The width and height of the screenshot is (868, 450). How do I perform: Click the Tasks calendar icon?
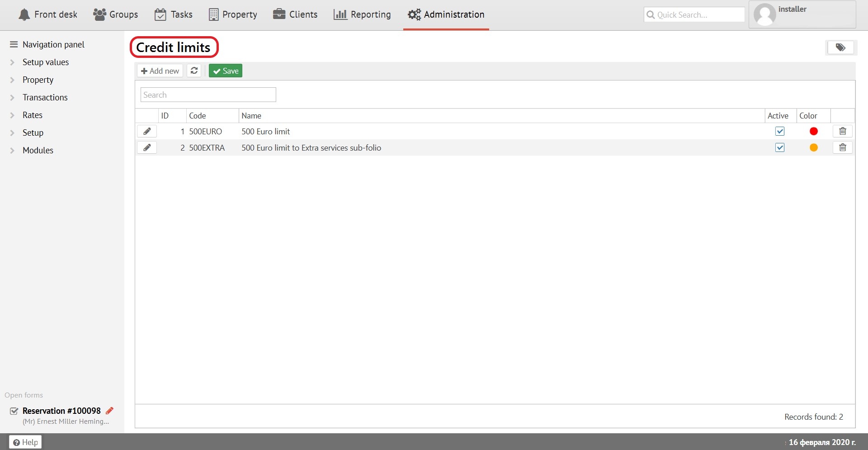coord(160,14)
